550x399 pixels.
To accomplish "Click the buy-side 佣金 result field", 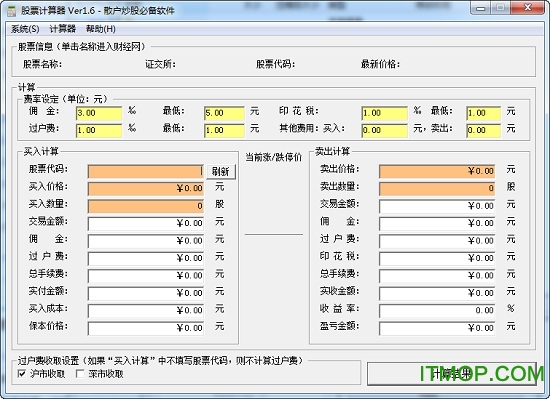I will (146, 241).
